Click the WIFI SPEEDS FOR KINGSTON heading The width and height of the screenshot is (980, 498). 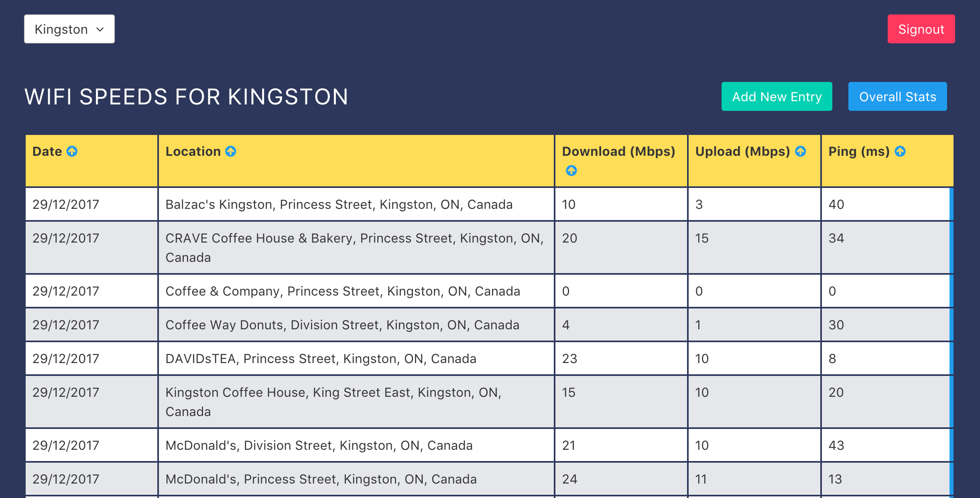point(186,97)
